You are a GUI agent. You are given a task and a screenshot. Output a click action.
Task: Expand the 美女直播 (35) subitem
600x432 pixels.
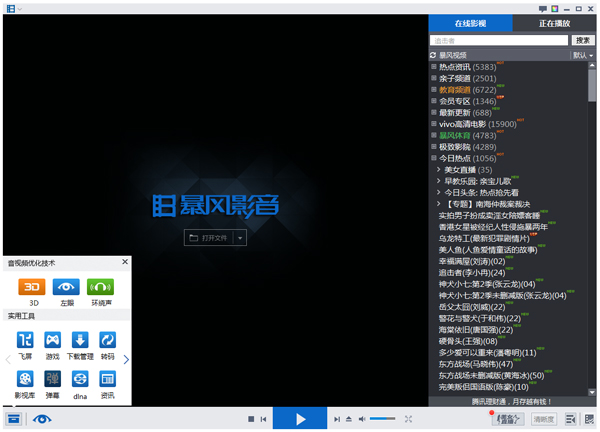coord(439,170)
